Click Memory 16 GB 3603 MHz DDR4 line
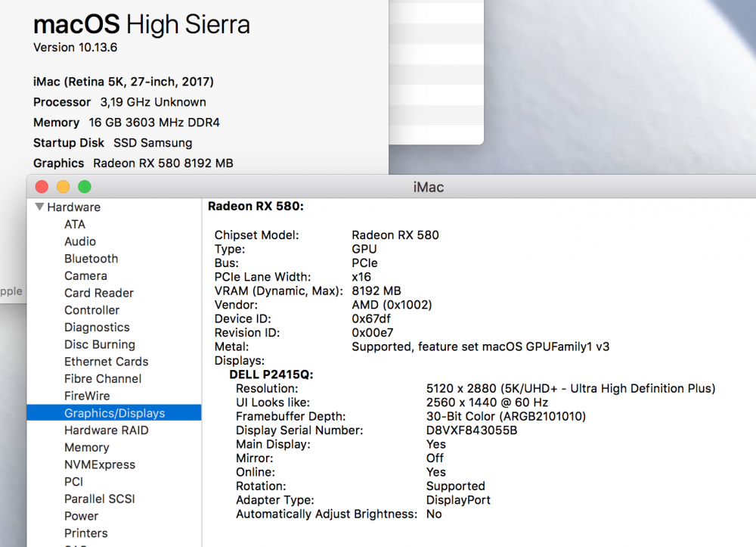Screen dimensions: 756x547 tap(126, 123)
